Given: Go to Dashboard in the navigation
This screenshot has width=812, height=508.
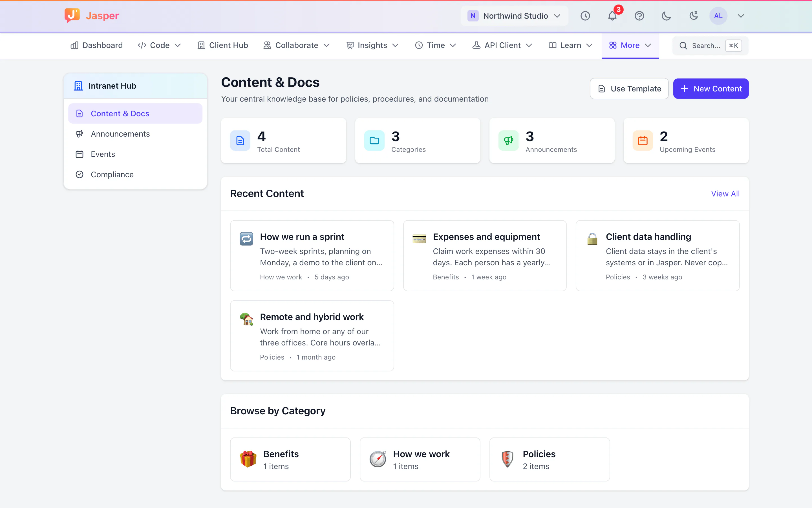Looking at the screenshot, I should tap(97, 45).
